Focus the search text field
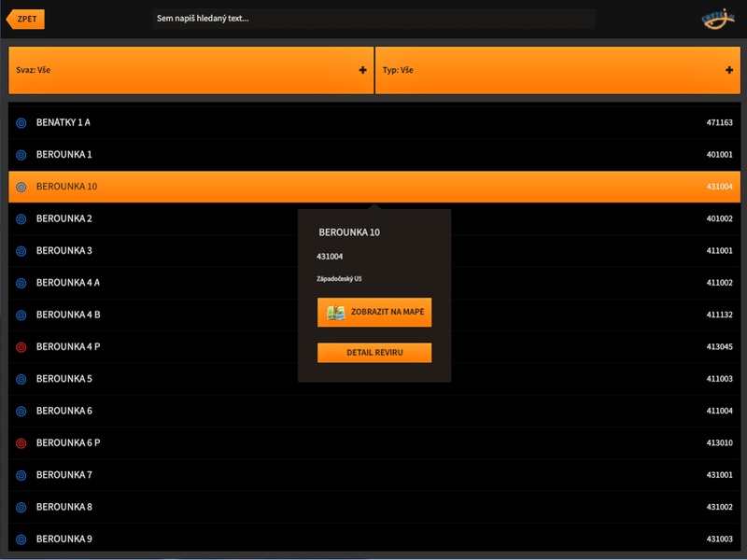The width and height of the screenshot is (747, 560). pyautogui.click(x=374, y=19)
